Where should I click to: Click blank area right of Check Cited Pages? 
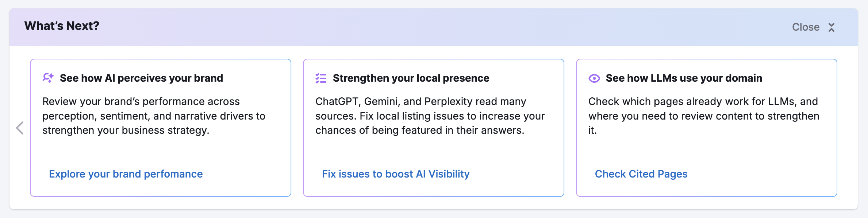pyautogui.click(x=759, y=174)
